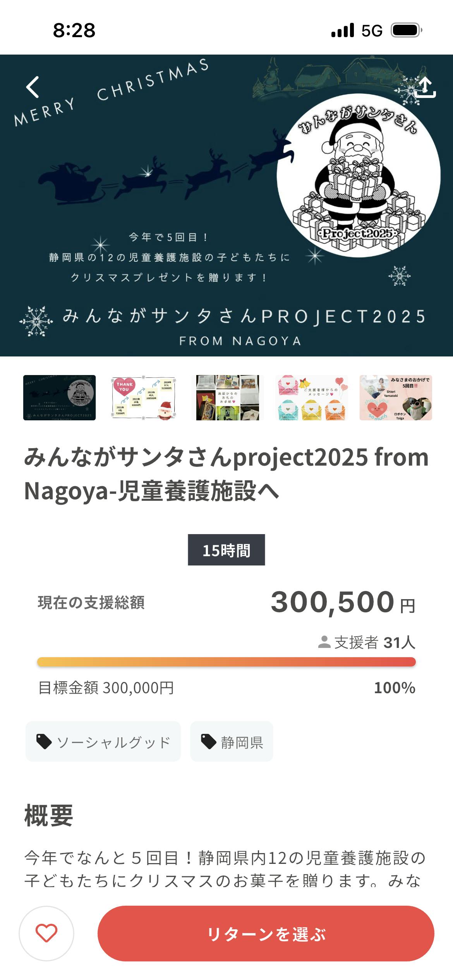
Task: Select the ソーシャルグッド tag
Action: click(103, 742)
